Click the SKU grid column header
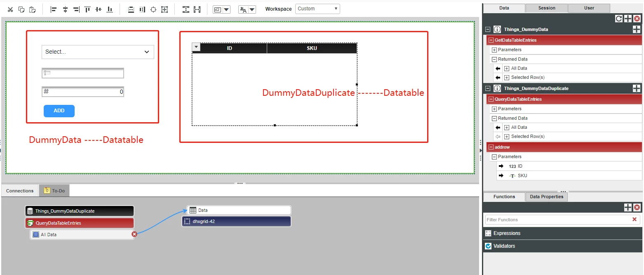Screen dimensions: 644x275 pyautogui.click(x=312, y=48)
